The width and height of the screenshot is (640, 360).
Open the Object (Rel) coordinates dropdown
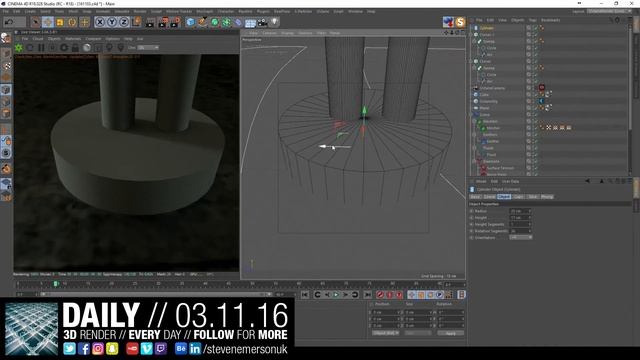click(x=385, y=333)
